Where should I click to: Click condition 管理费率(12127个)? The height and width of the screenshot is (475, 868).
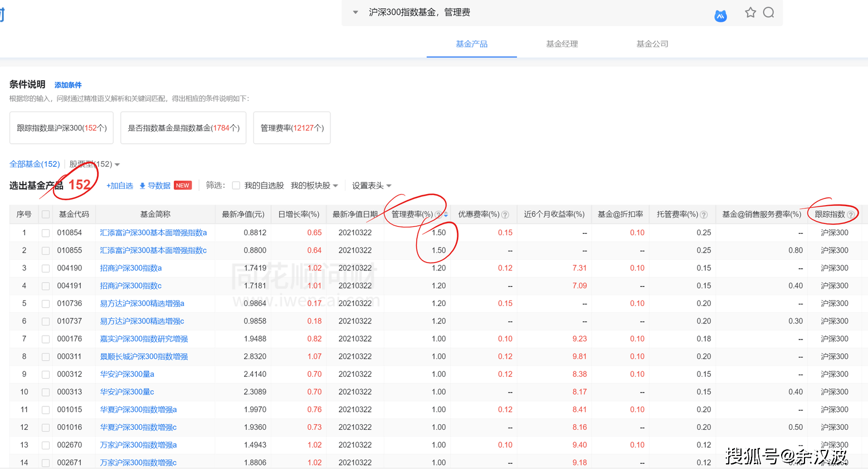(x=292, y=128)
